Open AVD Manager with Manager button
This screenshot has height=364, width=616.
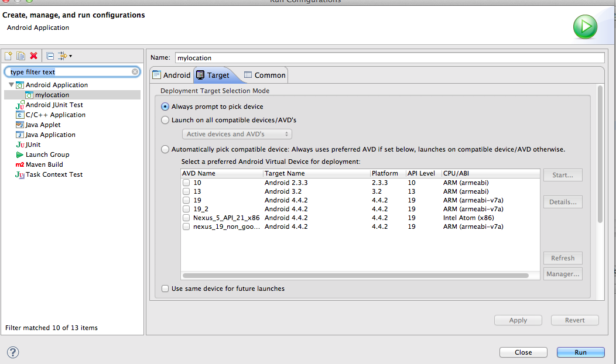point(563,274)
